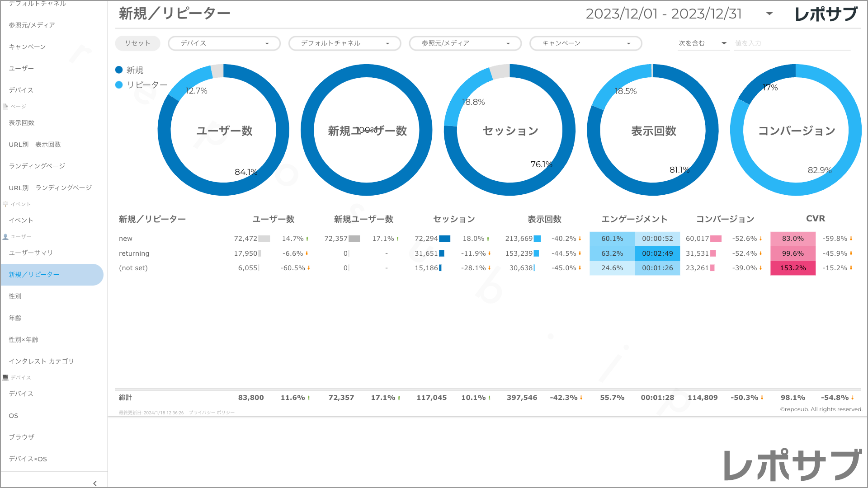Click the event section icon in sidebar

click(5, 204)
